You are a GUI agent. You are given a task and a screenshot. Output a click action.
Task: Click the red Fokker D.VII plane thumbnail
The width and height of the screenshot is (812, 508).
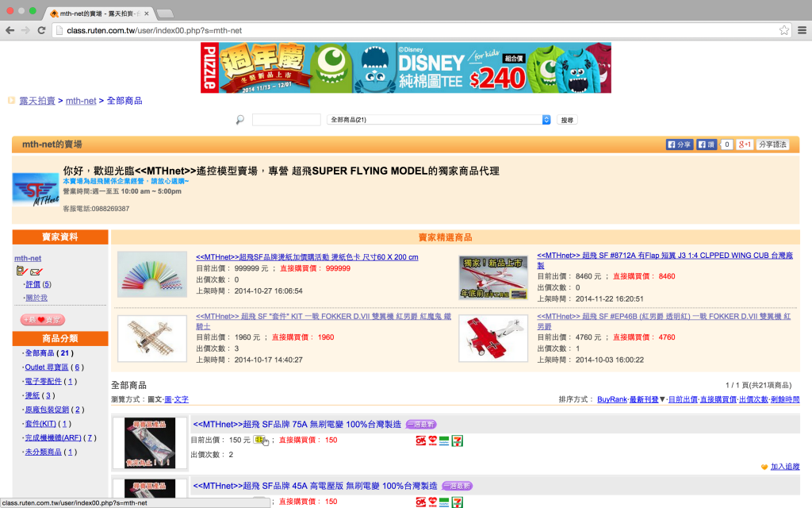point(493,338)
